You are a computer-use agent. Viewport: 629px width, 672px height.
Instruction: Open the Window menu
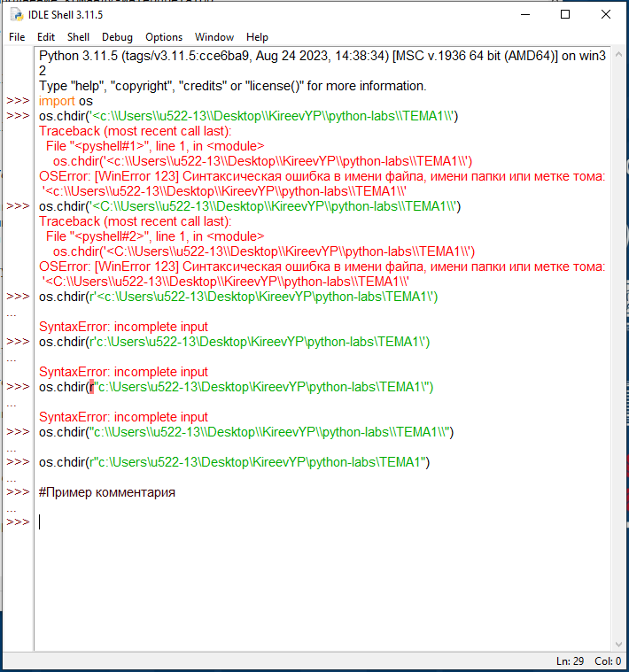point(214,37)
